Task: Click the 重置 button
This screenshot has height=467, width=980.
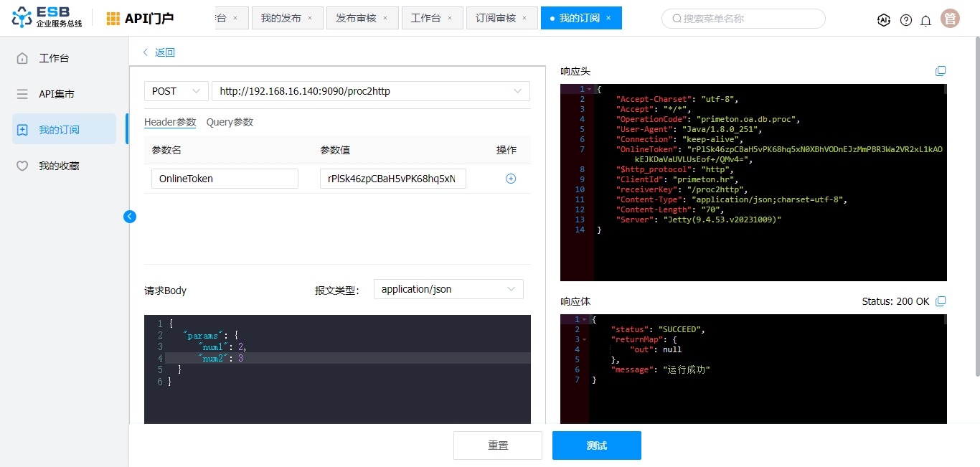Action: [x=498, y=445]
